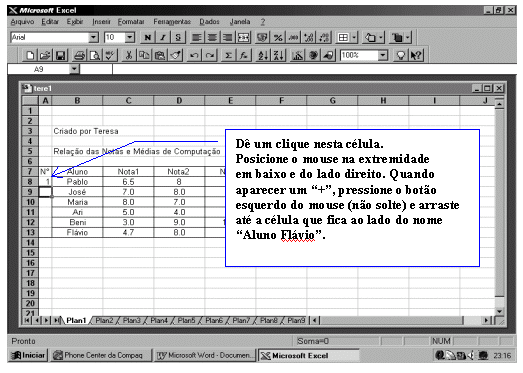Image resolution: width=523 pixels, height=373 pixels.
Task: Toggle bold formatting N button
Action: click(147, 37)
